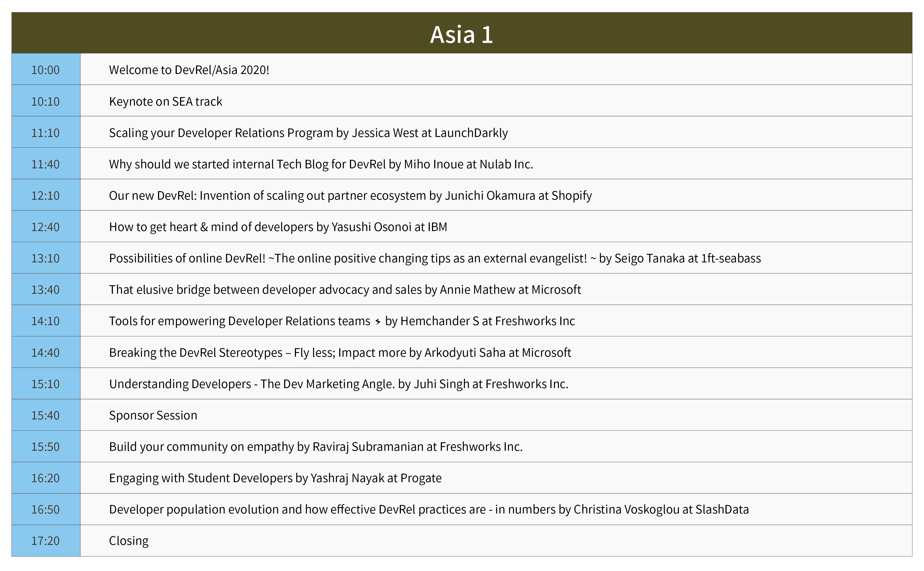Click the 11:40 time slot cell
924x571 pixels.
[45, 164]
